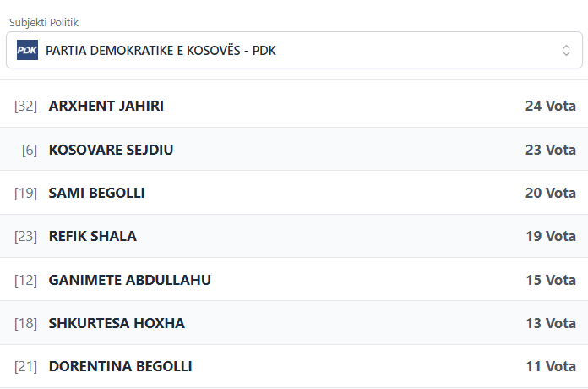
Task: Click the 19 Vota count
Action: (550, 236)
